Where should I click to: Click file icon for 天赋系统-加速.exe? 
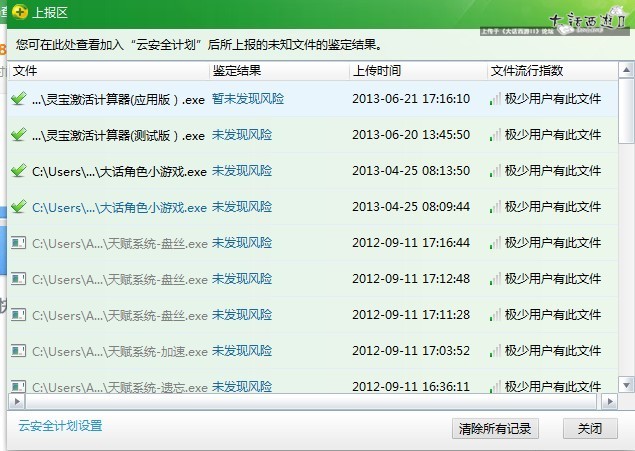(18, 351)
